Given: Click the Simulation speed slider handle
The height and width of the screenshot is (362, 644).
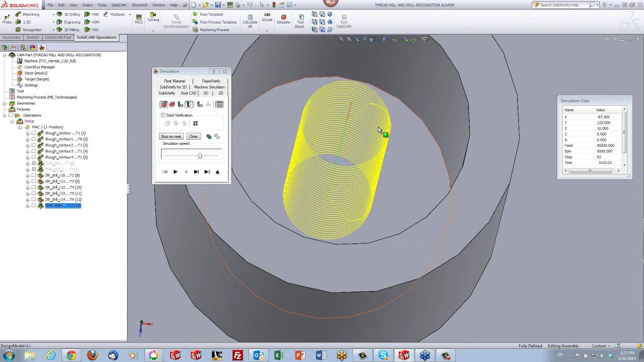Looking at the screenshot, I should coord(200,156).
